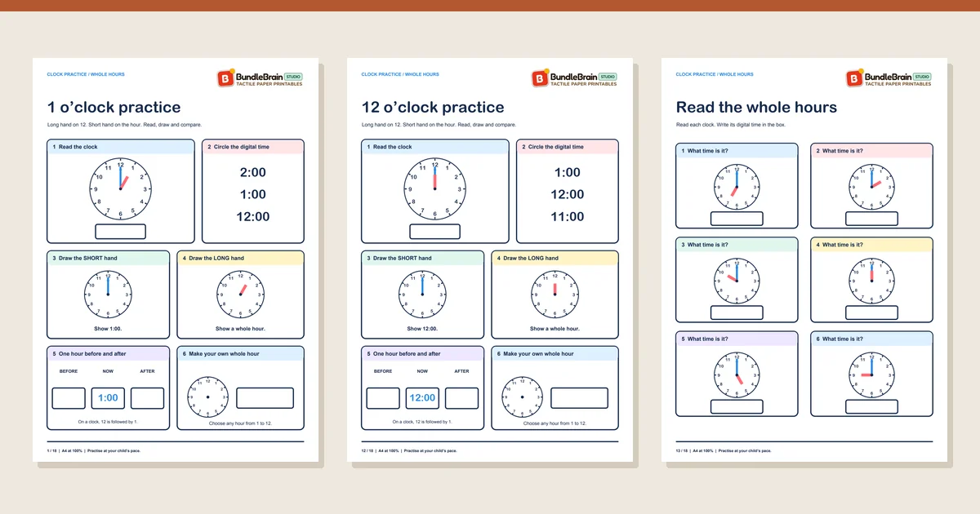Select the '1 o'clock practice' page title
The height and width of the screenshot is (514, 980).
click(x=114, y=107)
